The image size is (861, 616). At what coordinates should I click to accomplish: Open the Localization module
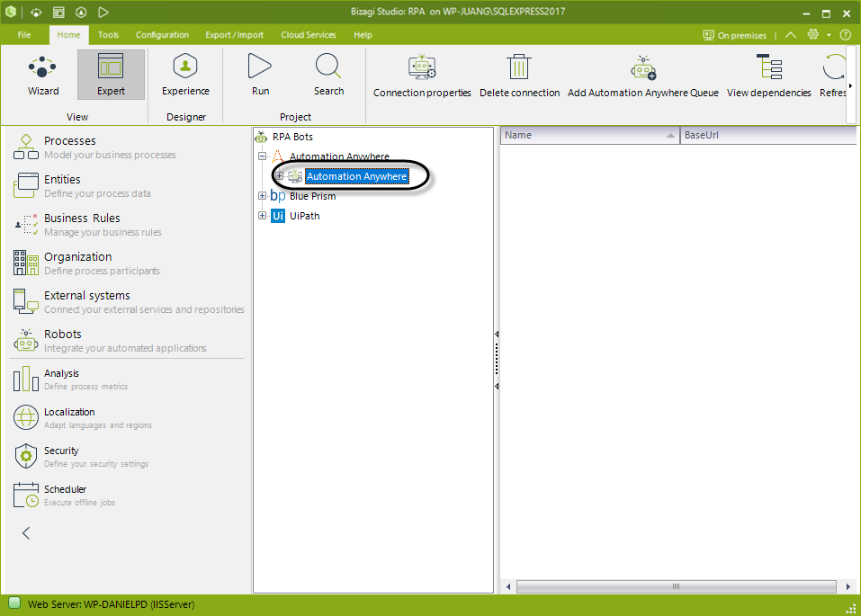pyautogui.click(x=82, y=418)
